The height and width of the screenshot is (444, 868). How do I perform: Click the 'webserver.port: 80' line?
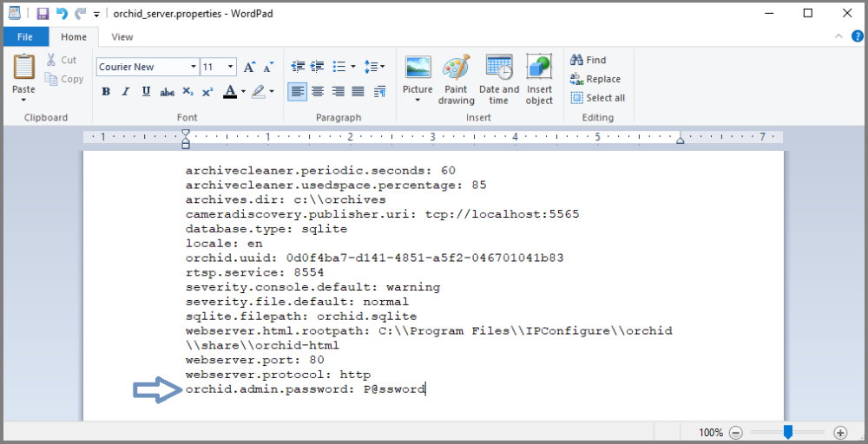pyautogui.click(x=254, y=360)
